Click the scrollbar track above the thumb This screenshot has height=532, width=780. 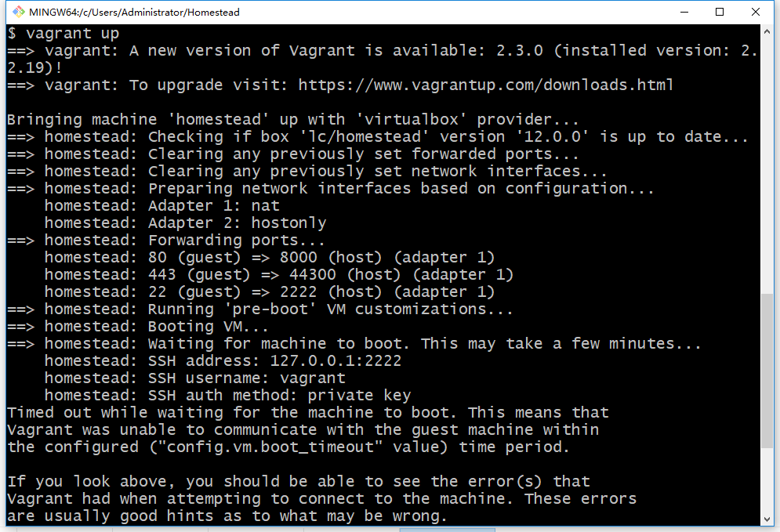click(x=767, y=157)
